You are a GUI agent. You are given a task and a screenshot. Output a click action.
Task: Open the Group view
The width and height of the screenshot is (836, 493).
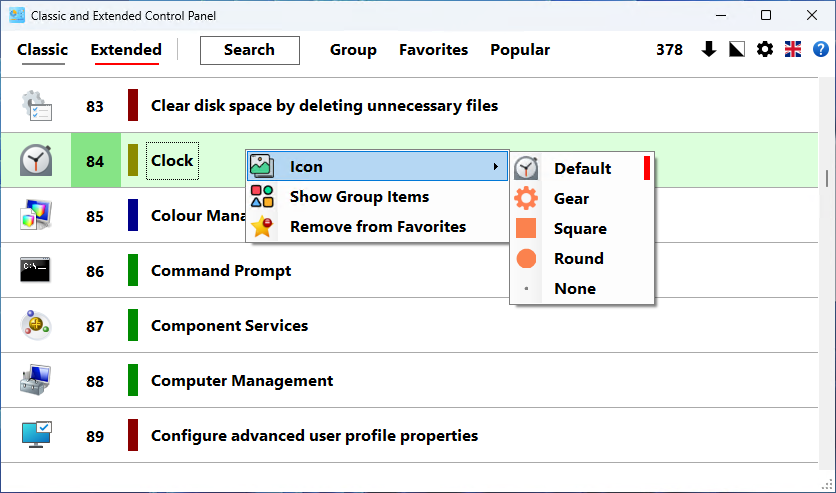pos(353,50)
